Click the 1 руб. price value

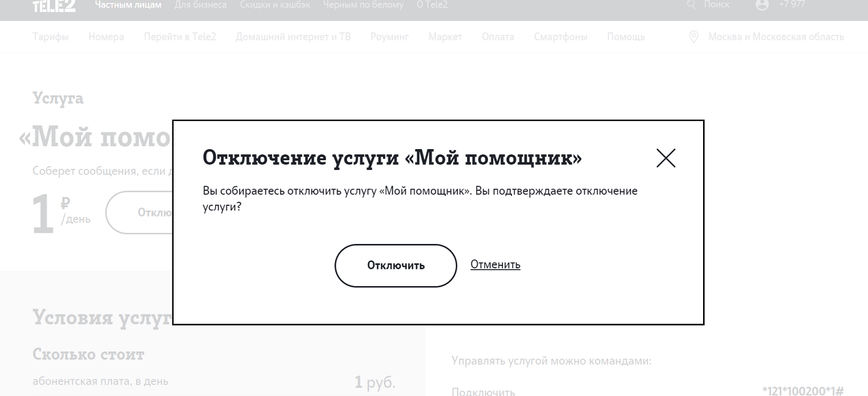pyautogui.click(x=375, y=382)
